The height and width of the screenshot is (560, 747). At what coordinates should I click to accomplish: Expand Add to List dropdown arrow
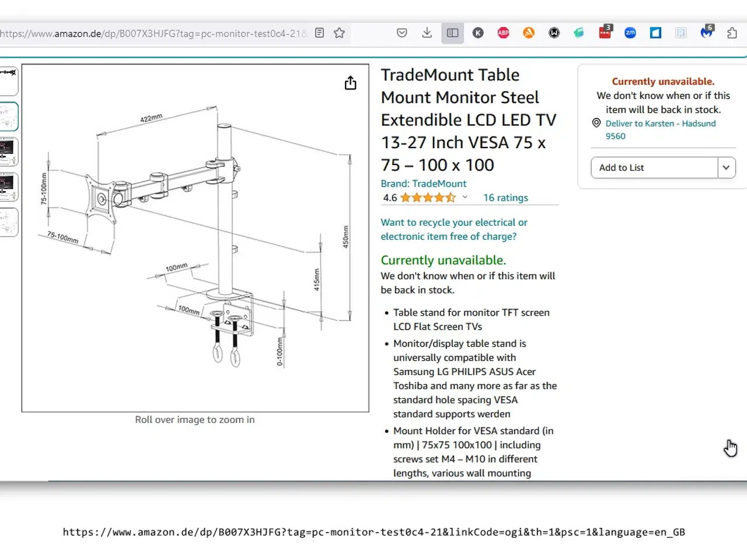(726, 167)
